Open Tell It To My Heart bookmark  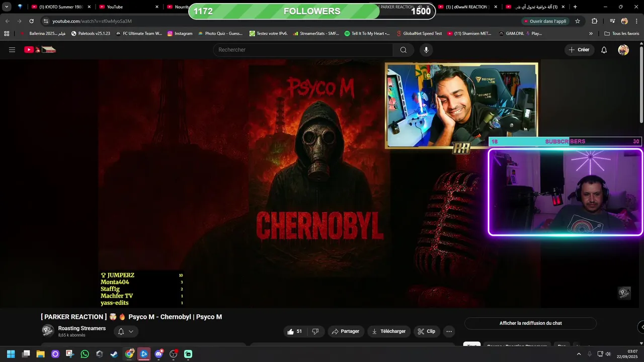click(367, 34)
